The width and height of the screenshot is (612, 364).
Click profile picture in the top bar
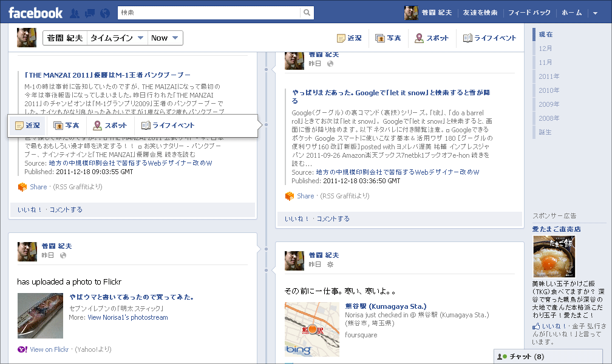[x=411, y=13]
